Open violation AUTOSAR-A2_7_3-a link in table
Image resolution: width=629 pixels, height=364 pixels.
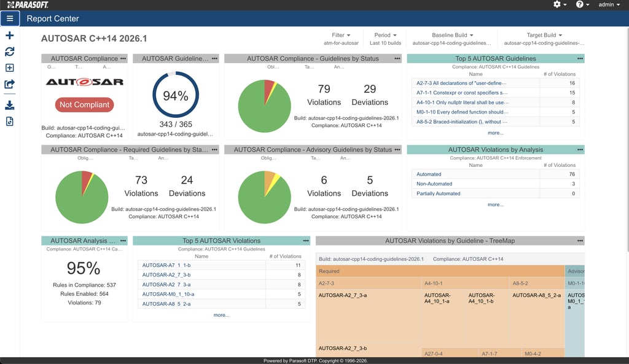(x=166, y=285)
